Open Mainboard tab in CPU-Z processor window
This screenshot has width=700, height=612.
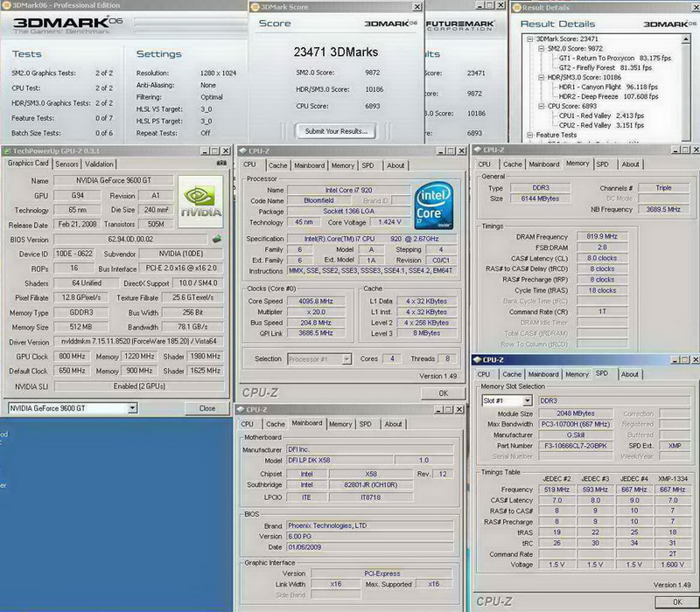[310, 165]
